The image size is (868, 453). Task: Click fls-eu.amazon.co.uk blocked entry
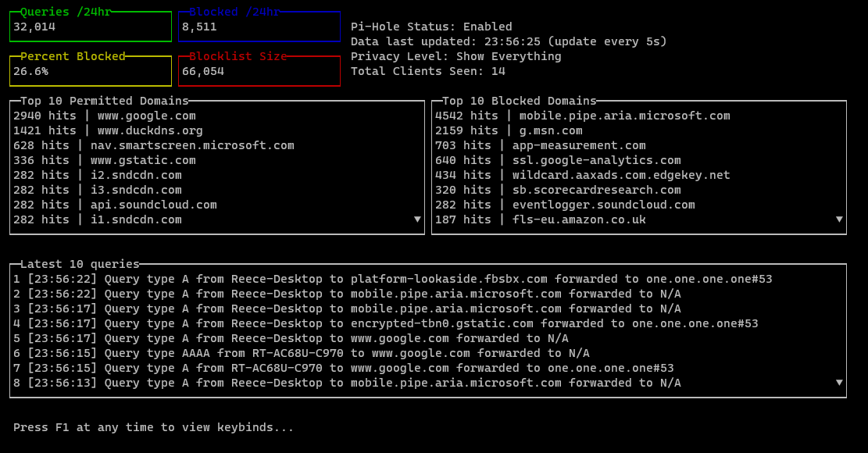pyautogui.click(x=579, y=219)
